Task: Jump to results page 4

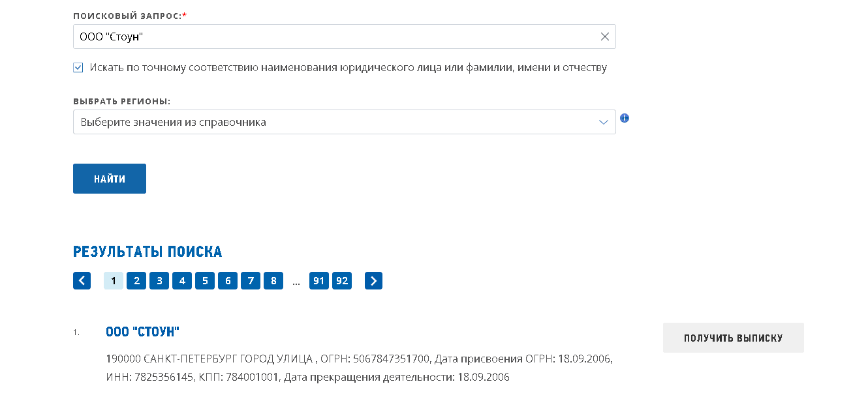Action: 182,281
